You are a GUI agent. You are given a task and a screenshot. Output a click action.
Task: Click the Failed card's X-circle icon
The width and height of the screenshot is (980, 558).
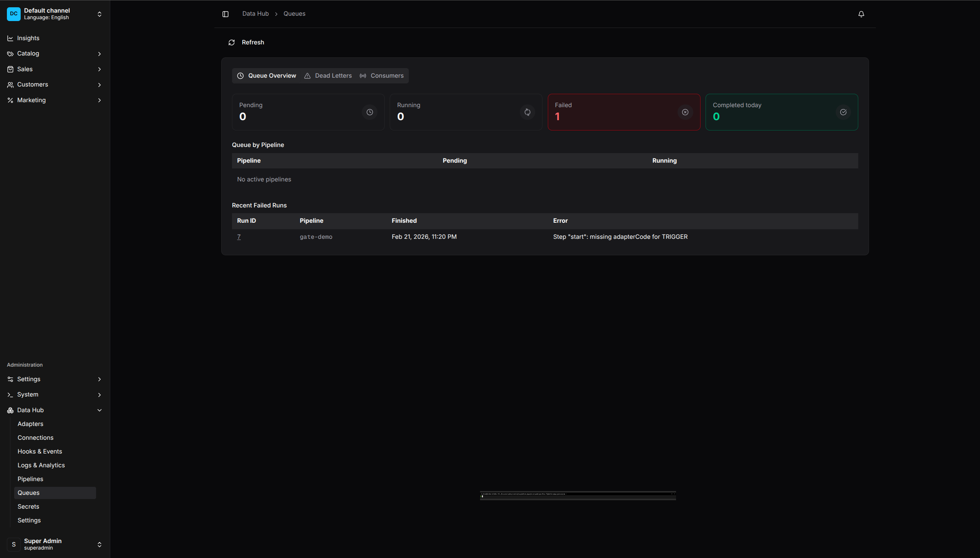click(x=685, y=112)
